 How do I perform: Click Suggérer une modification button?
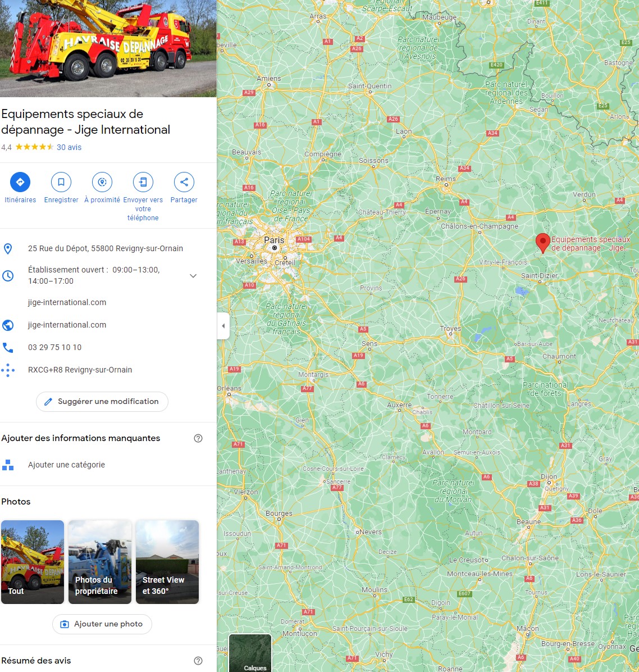click(102, 402)
